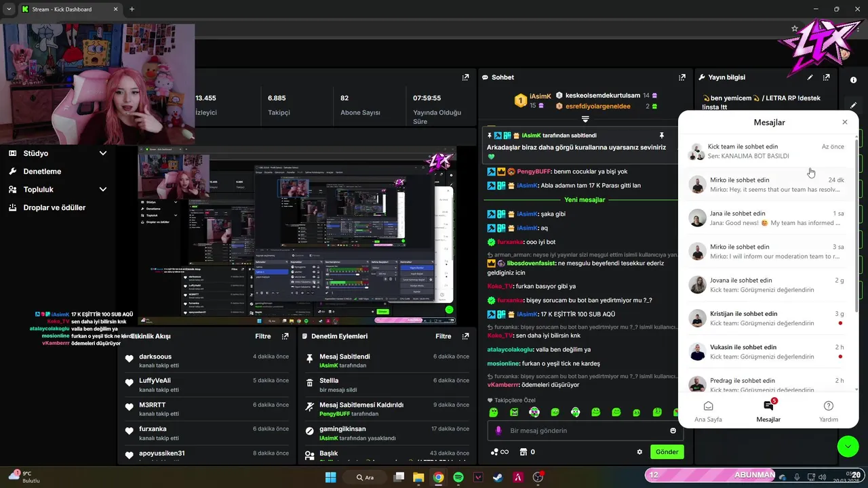This screenshot has height=488, width=868.
Task: Select darksoous follow event
Action: click(207, 361)
